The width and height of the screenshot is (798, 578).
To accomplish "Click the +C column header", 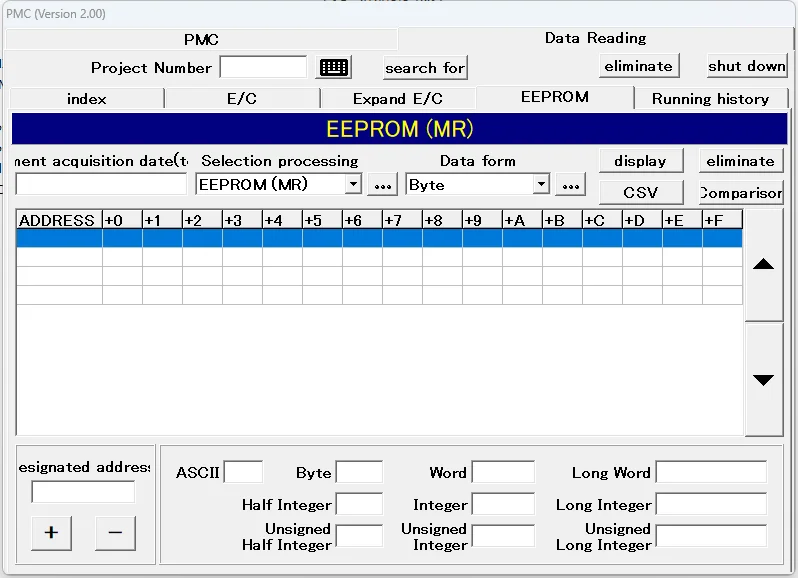I will point(603,220).
